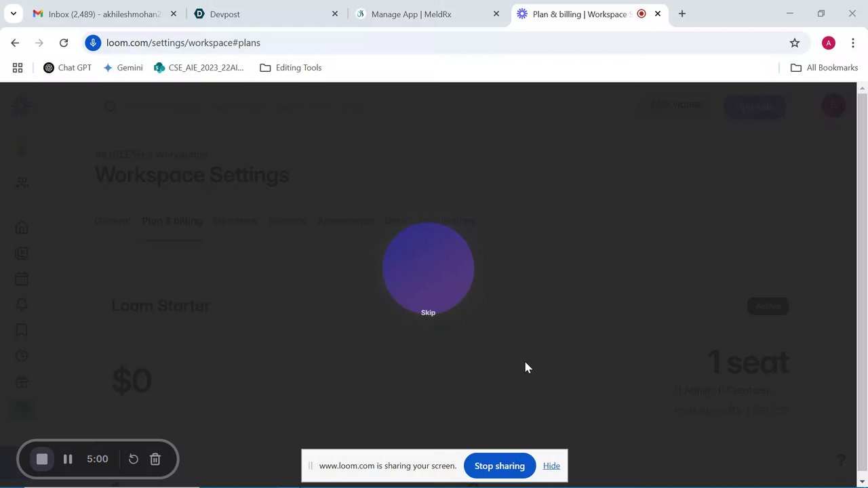Viewport: 868px width, 488px height.
Task: Open the Chrome three-dot menu
Action: (x=853, y=43)
